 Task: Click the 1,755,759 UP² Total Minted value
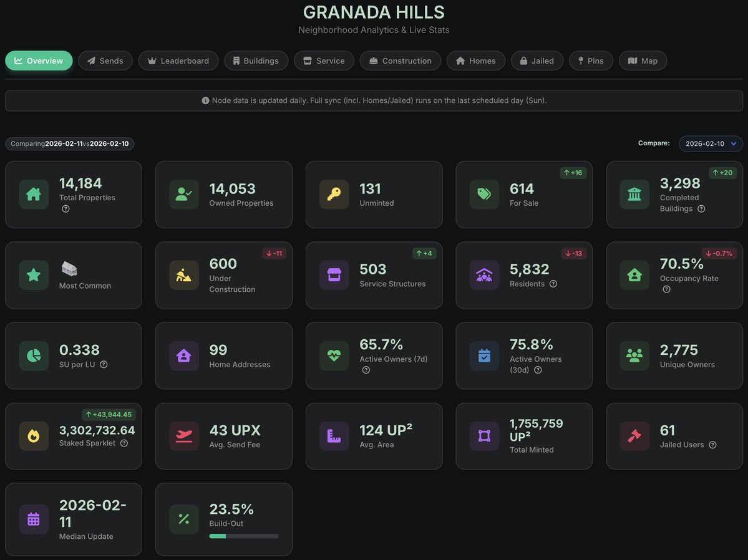click(x=536, y=430)
